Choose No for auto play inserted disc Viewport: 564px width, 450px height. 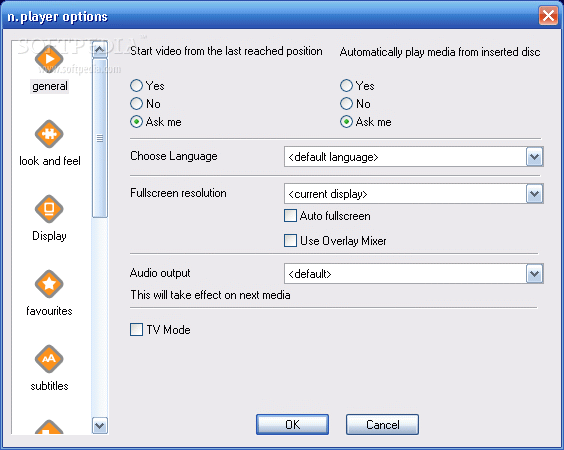346,104
